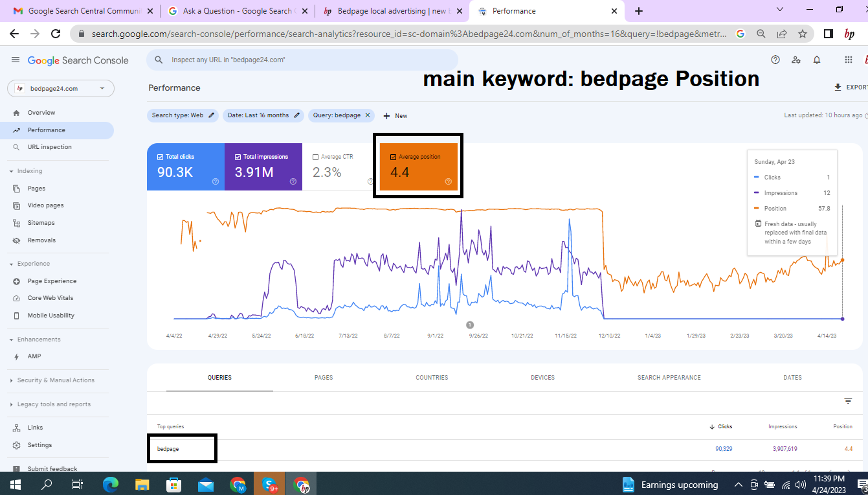
Task: Open the Windows Start menu
Action: tap(16, 484)
